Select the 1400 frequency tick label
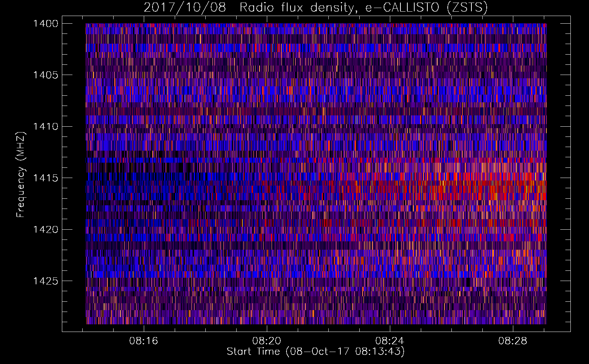The height and width of the screenshot is (364, 589). 46,24
